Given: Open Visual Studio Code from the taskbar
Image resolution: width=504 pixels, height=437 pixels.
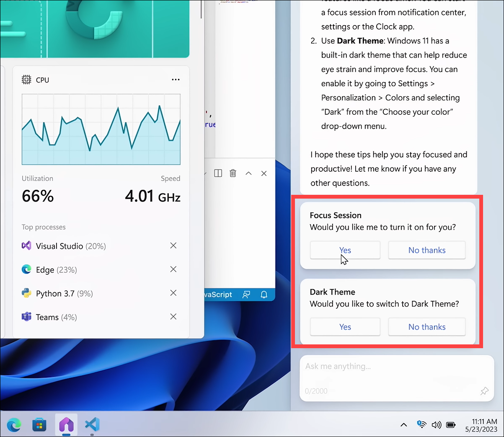Looking at the screenshot, I should (92, 425).
